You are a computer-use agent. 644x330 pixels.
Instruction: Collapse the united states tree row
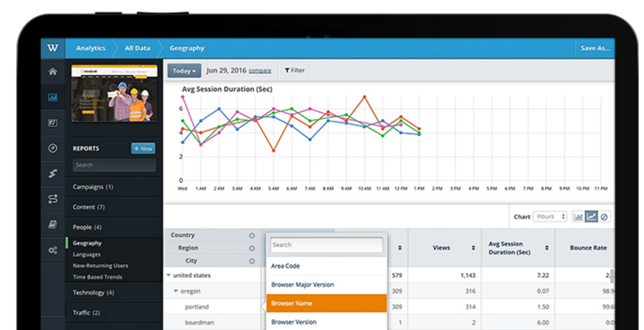click(168, 275)
